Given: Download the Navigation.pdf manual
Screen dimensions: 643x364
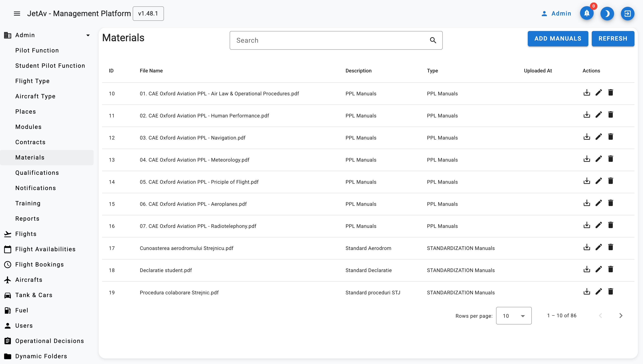Looking at the screenshot, I should coord(586,137).
